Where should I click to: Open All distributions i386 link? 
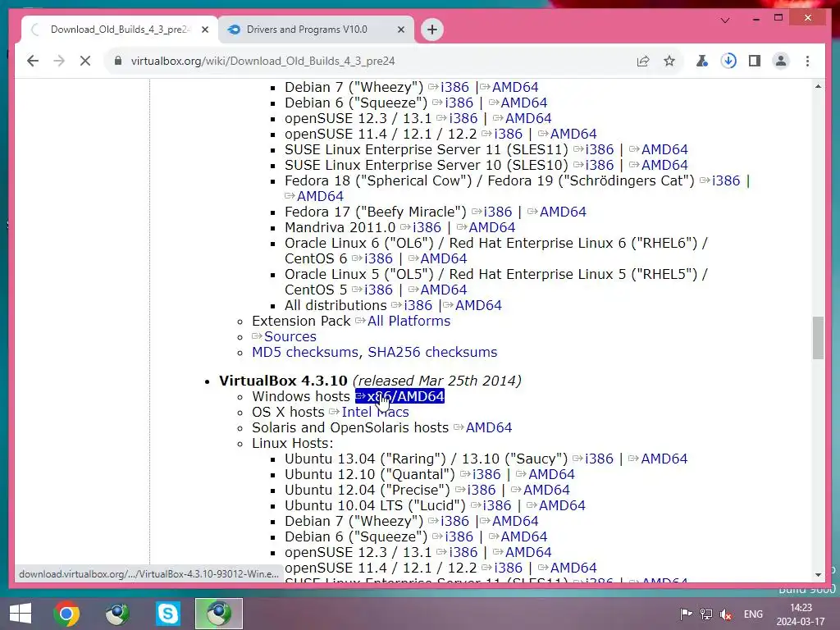coord(412,305)
